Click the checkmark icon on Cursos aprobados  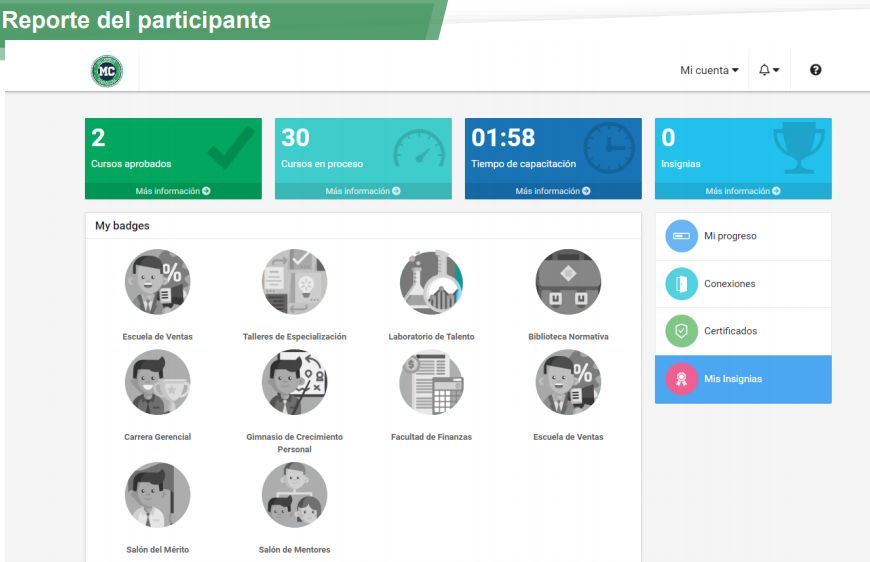pos(231,148)
